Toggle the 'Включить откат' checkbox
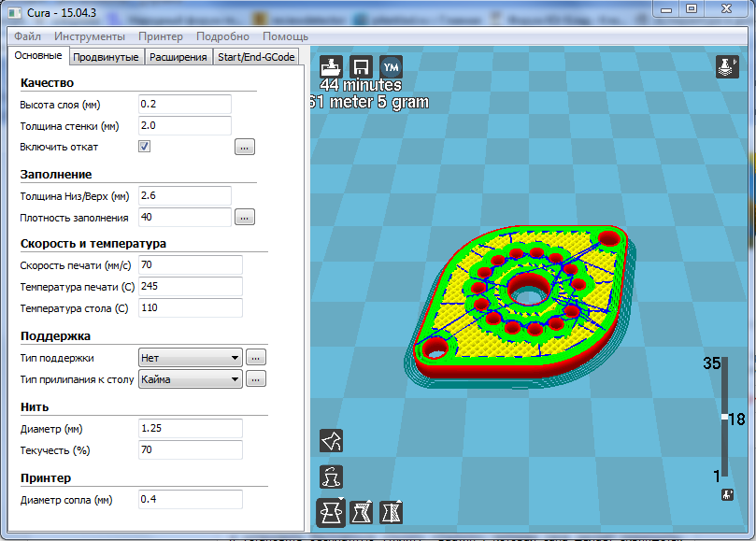 (x=145, y=147)
